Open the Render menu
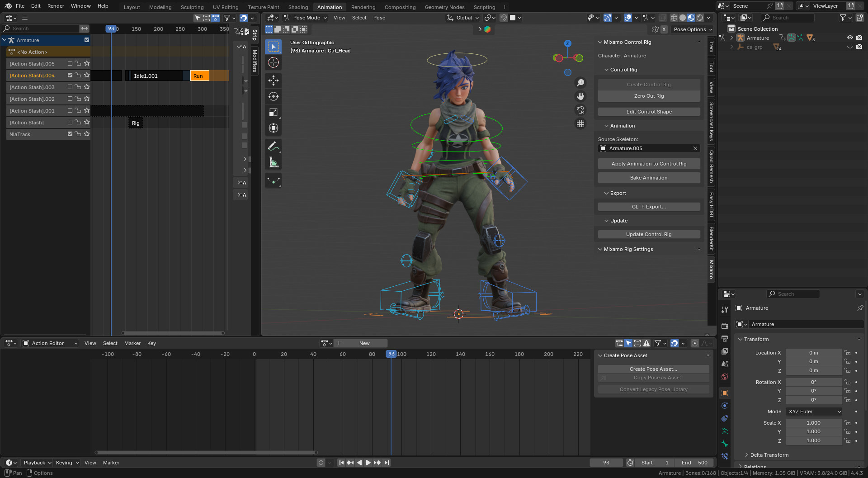The image size is (868, 478). point(56,6)
